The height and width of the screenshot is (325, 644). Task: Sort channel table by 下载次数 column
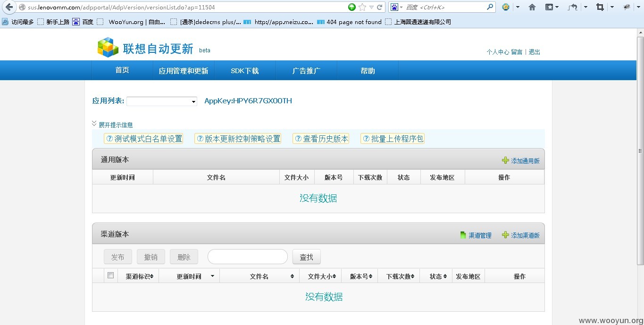pos(400,276)
